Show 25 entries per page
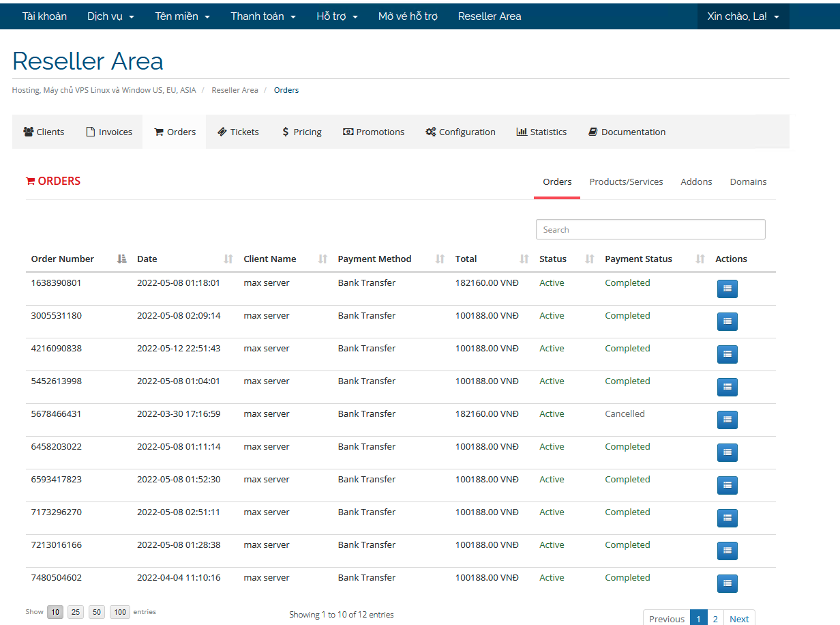The width and height of the screenshot is (840, 625). [x=76, y=612]
